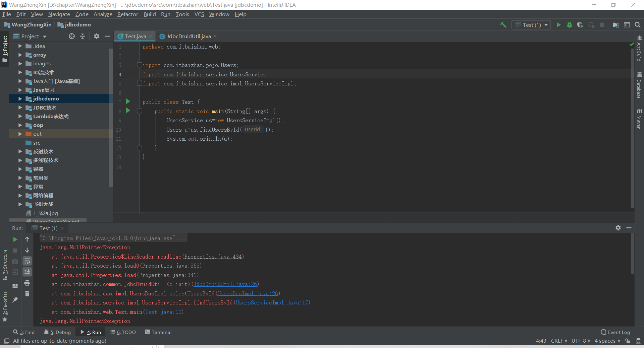The width and height of the screenshot is (644, 348).
Task: Toggle soft-wrap in Run console
Action: (x=27, y=261)
